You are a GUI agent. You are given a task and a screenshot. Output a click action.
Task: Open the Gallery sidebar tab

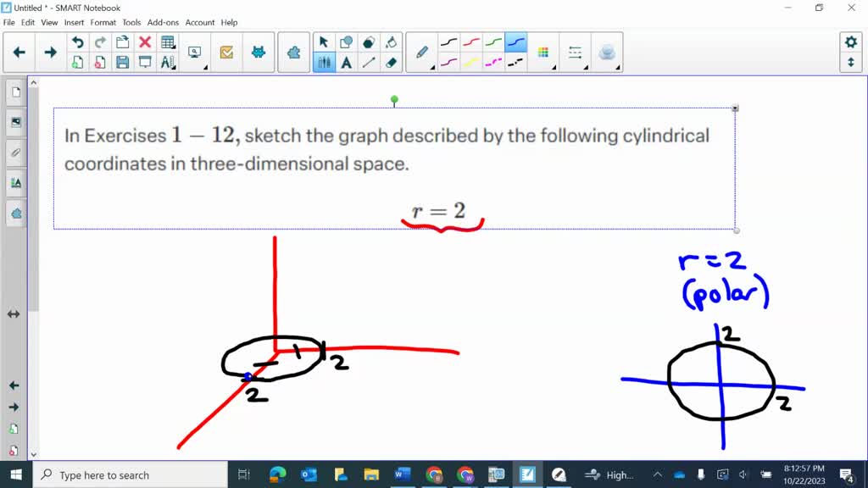15,122
